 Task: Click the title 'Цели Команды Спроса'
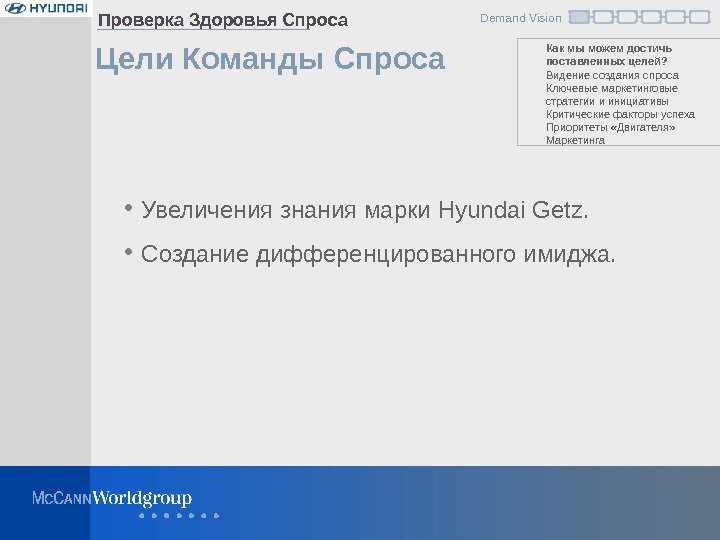coord(270,59)
